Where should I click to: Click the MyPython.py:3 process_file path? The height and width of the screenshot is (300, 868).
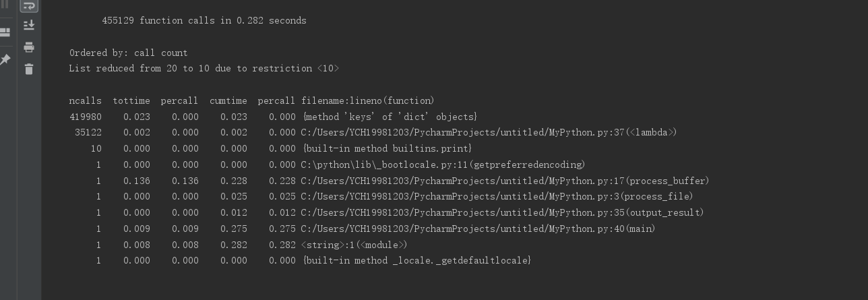click(497, 197)
